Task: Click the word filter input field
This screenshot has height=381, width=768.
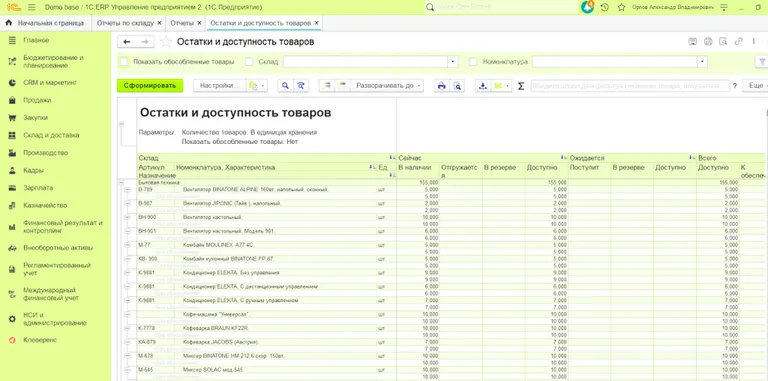Action: tap(630, 86)
